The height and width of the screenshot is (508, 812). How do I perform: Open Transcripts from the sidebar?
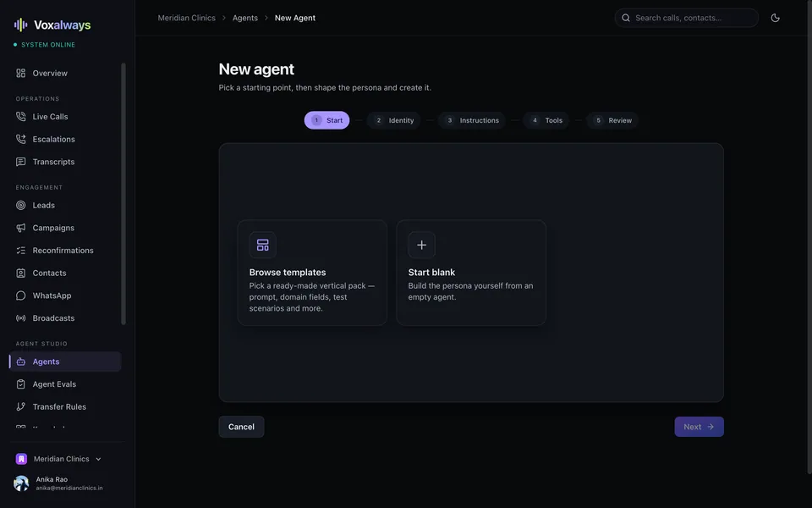click(x=53, y=162)
